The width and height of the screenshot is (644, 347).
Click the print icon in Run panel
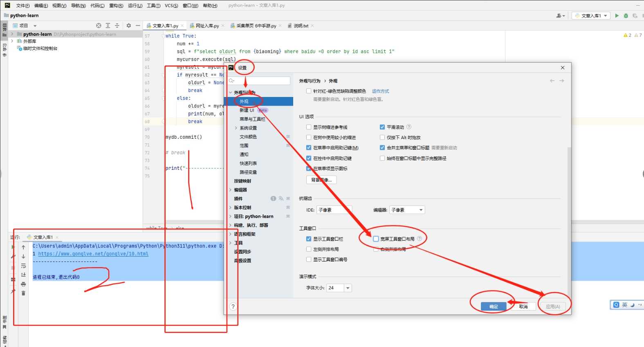tap(23, 284)
